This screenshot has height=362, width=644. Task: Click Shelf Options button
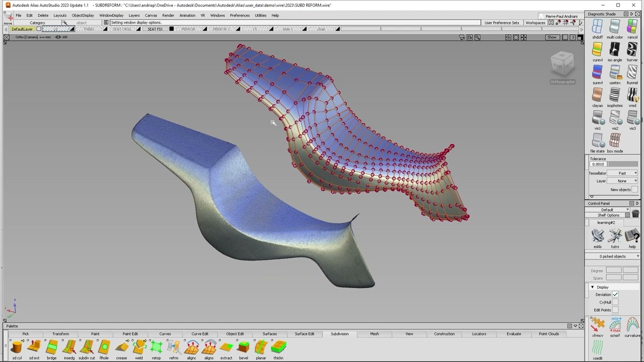608,215
